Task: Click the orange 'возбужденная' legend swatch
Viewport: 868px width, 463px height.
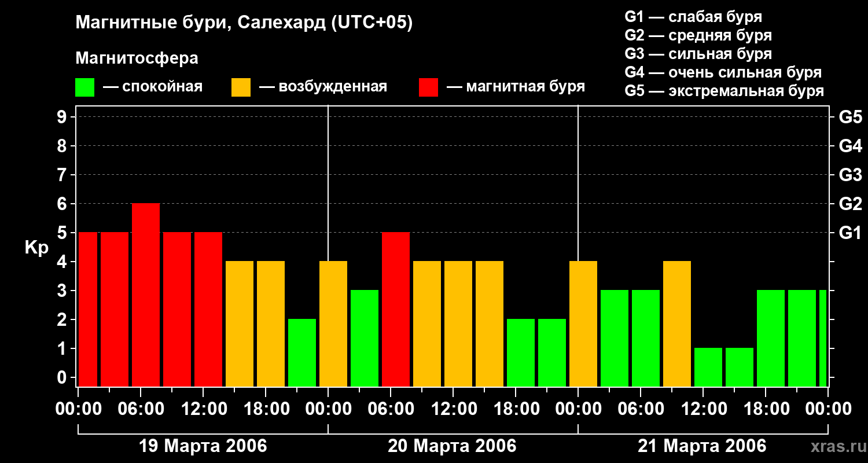Action: point(241,87)
